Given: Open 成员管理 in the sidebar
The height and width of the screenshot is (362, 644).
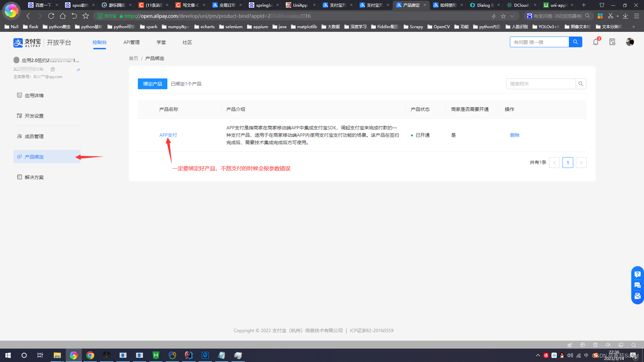Looking at the screenshot, I should point(47,136).
